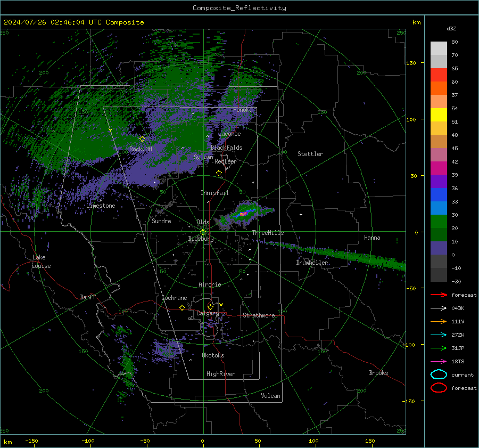479x448 pixels.
Task: Click the Lake Louise label
Action: click(41, 262)
